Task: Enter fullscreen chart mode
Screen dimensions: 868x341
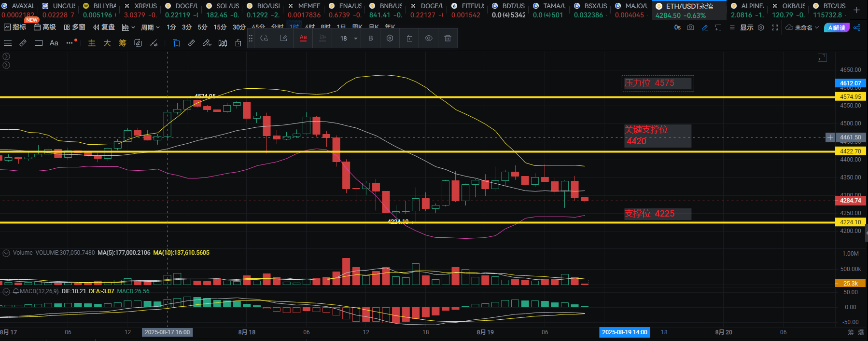Action: tap(775, 27)
